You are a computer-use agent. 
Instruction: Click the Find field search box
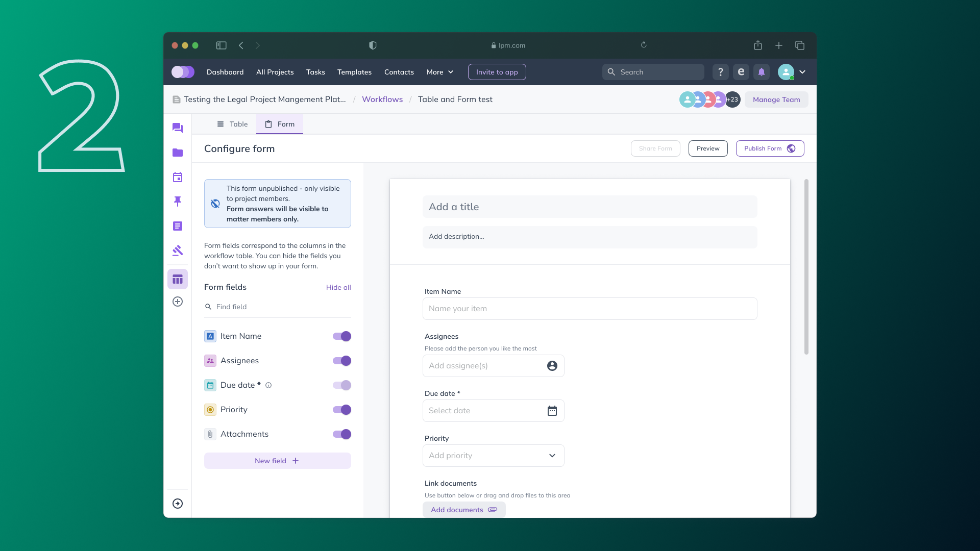[278, 307]
